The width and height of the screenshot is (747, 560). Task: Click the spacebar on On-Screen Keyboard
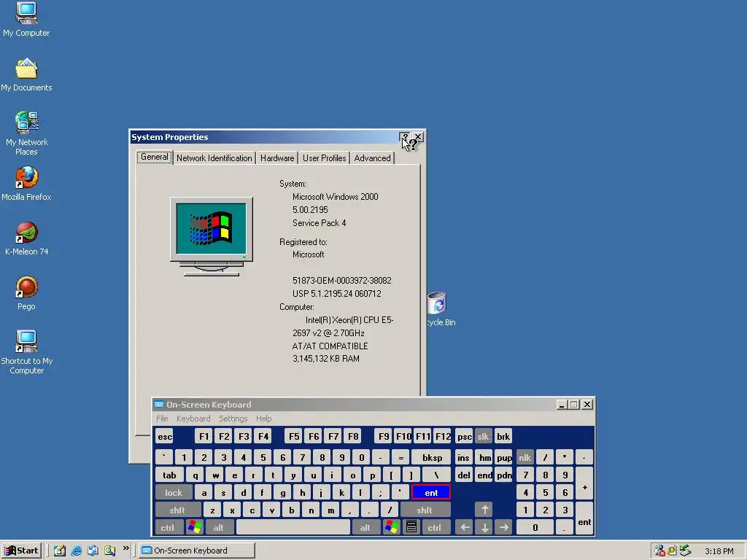pos(293,528)
